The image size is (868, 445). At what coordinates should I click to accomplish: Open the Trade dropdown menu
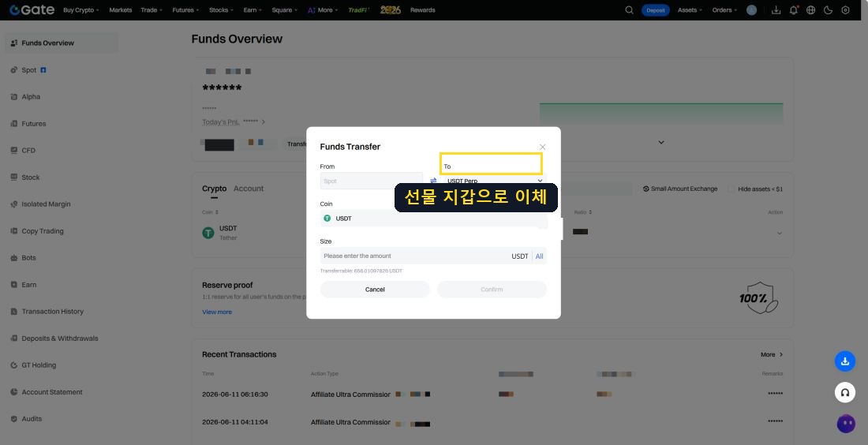(152, 10)
